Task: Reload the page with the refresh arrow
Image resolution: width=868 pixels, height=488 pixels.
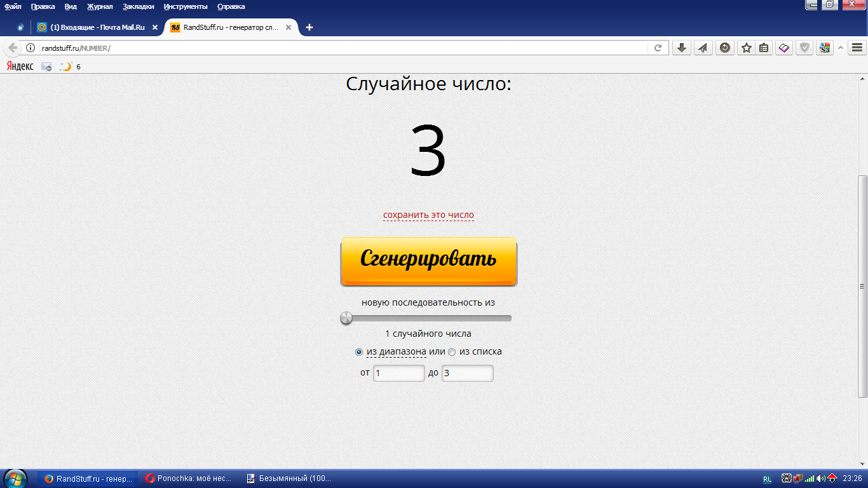Action: point(658,48)
